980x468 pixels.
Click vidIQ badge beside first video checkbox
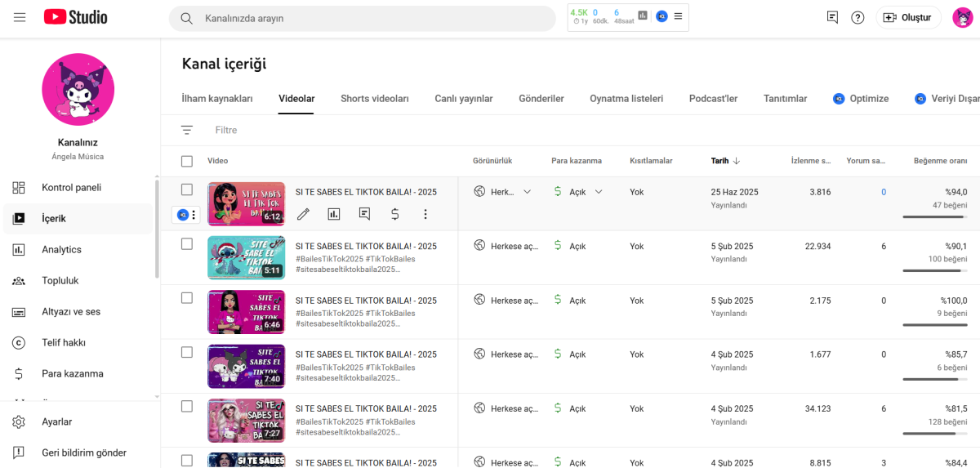click(x=183, y=215)
